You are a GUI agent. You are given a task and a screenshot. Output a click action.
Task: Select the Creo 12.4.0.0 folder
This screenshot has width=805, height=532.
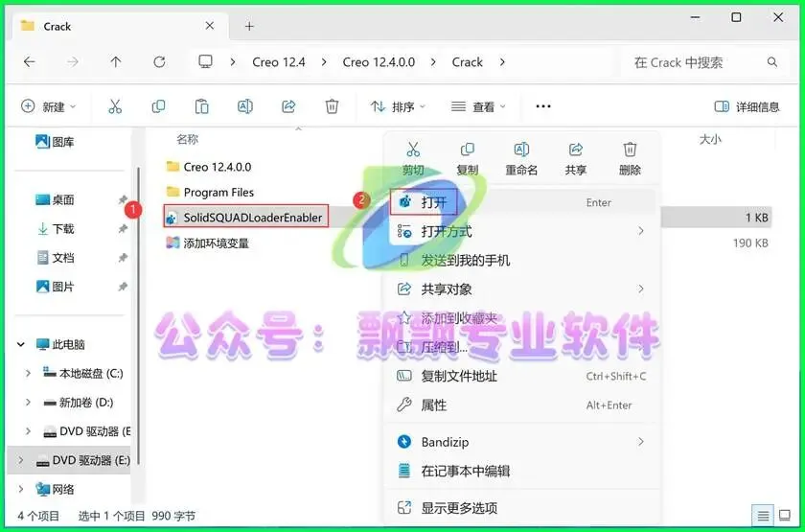point(209,167)
